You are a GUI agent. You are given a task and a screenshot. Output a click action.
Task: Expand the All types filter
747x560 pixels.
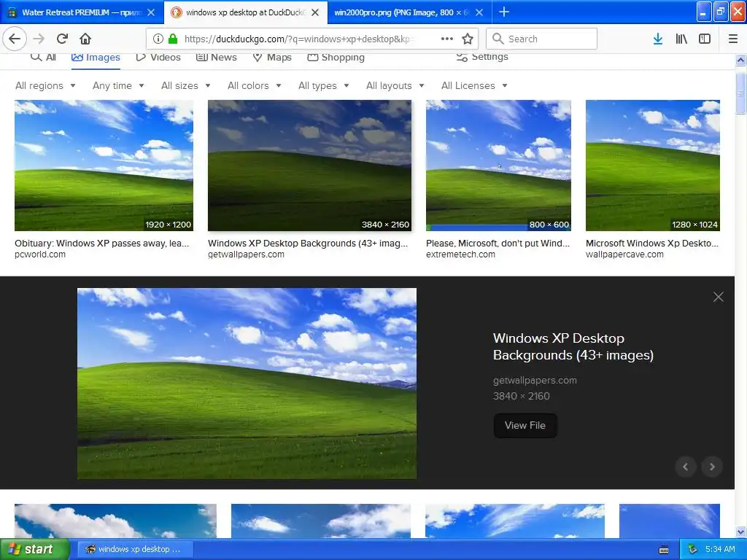323,86
